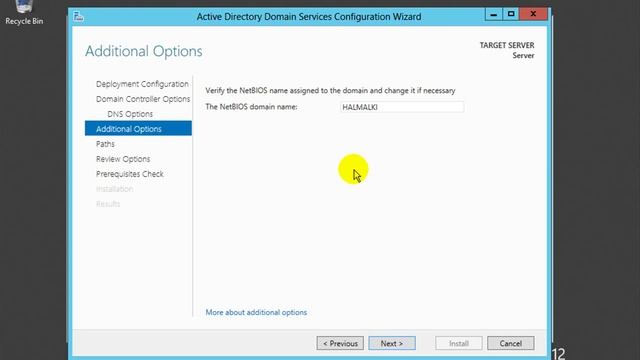This screenshot has width=640, height=360.
Task: Open Review Options step
Action: click(x=123, y=159)
